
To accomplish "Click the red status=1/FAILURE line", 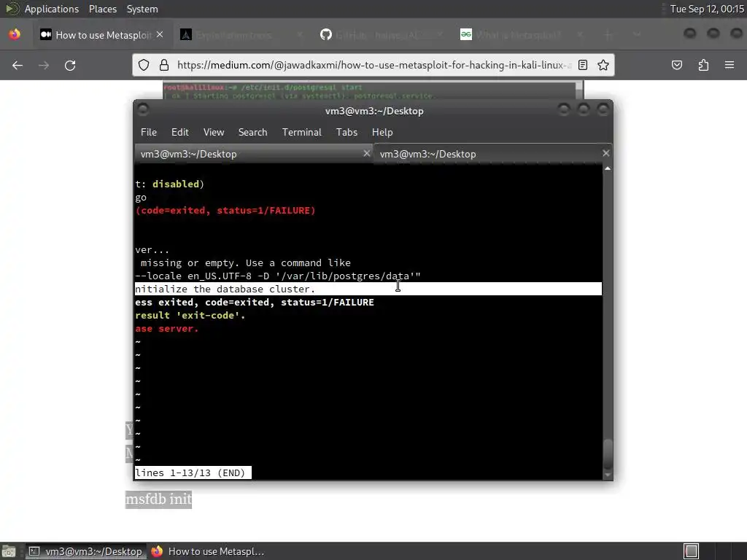I will [x=225, y=211].
